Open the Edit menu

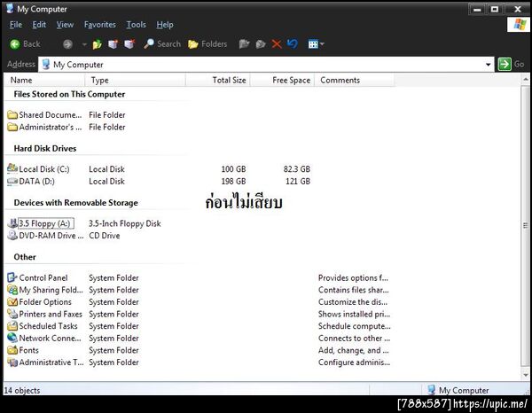(x=39, y=25)
